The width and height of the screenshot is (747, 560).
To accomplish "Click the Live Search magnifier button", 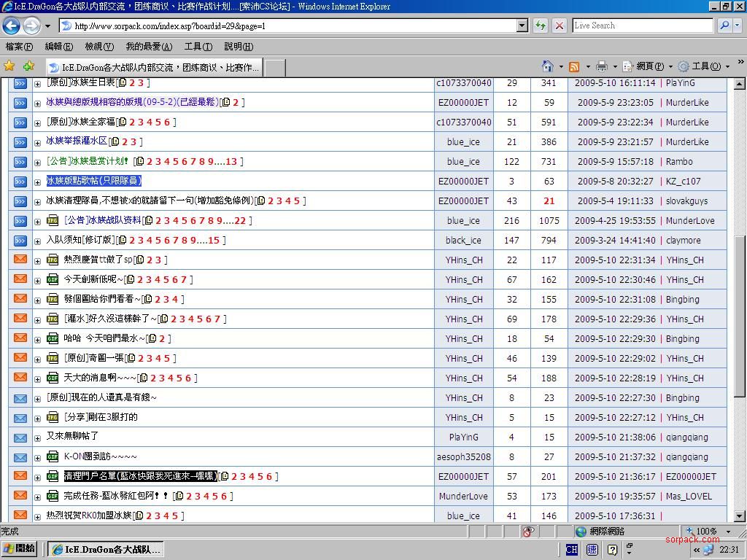I will click(x=724, y=26).
